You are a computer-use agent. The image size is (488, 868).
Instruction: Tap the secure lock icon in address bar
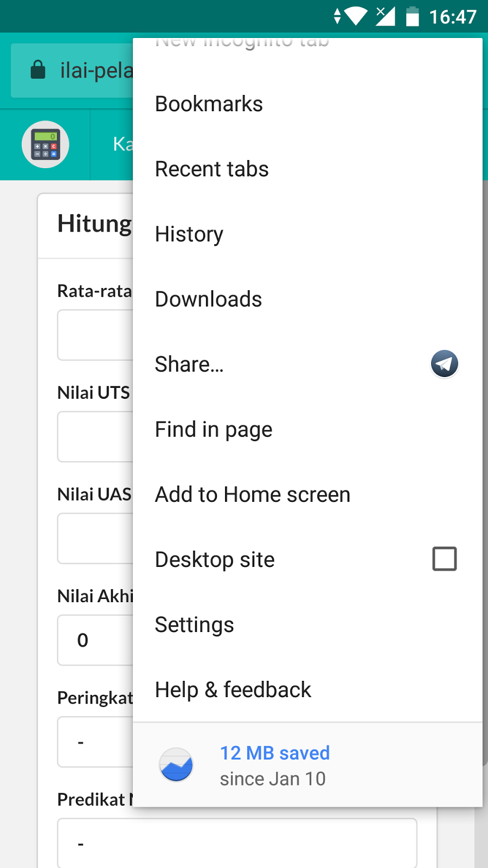coord(38,70)
